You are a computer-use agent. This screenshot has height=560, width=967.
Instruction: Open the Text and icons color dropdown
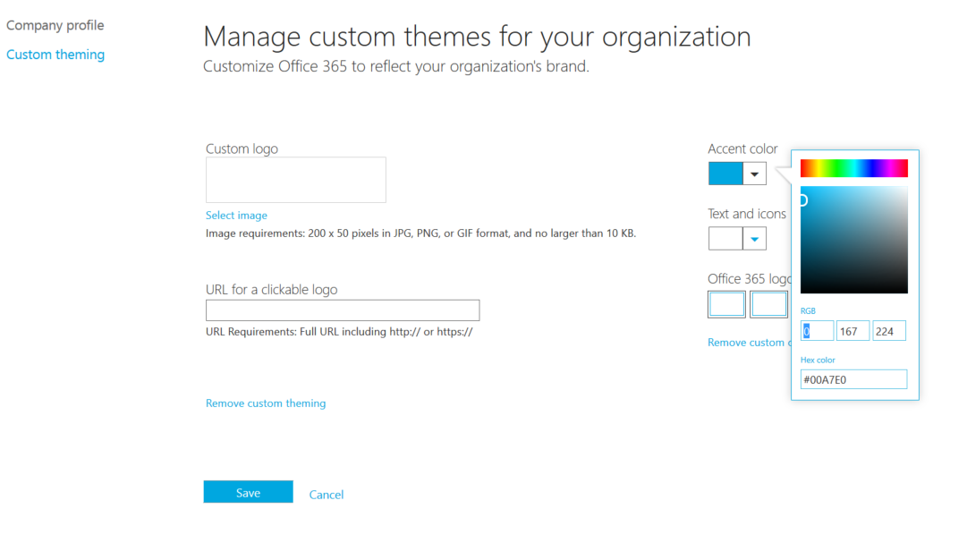(754, 238)
